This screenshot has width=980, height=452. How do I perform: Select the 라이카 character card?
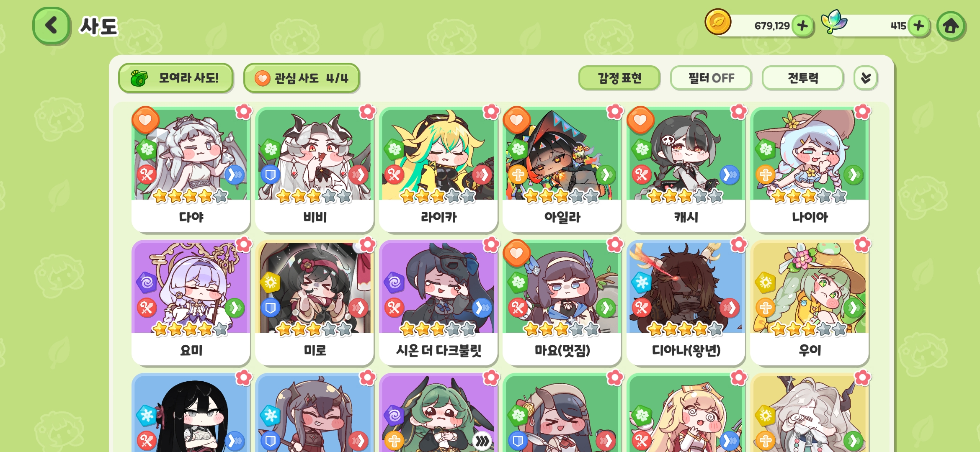438,169
